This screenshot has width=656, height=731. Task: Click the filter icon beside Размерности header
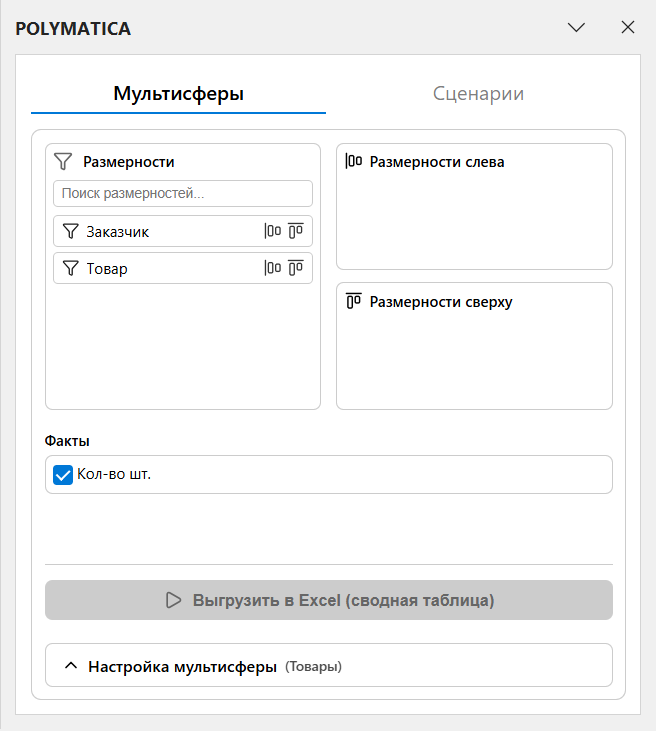(x=64, y=161)
